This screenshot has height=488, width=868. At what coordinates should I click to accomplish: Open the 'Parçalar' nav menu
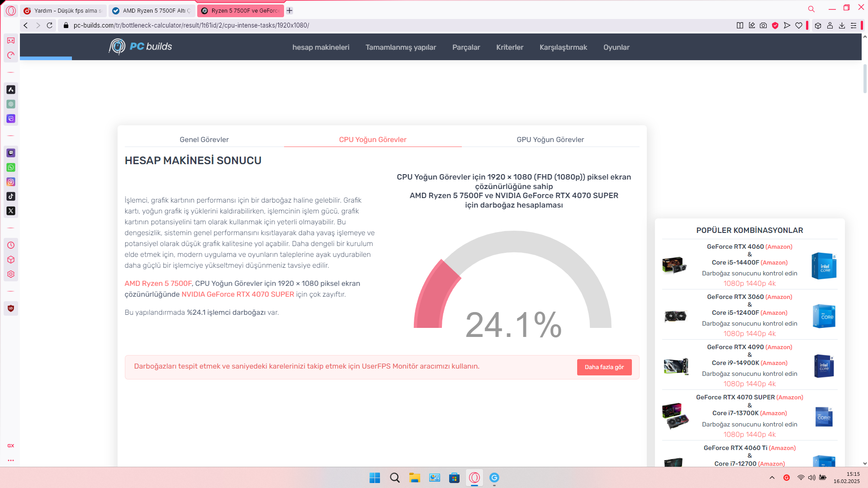point(466,47)
